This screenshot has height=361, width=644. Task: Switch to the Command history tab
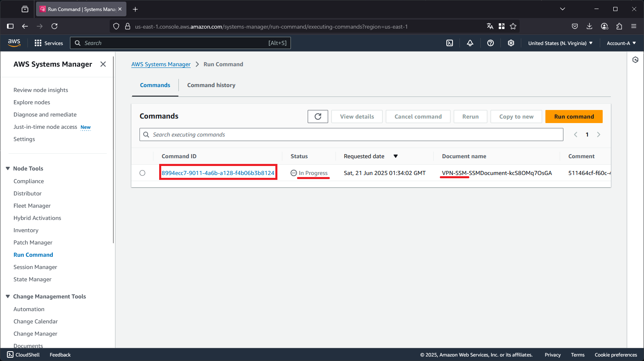tap(211, 85)
